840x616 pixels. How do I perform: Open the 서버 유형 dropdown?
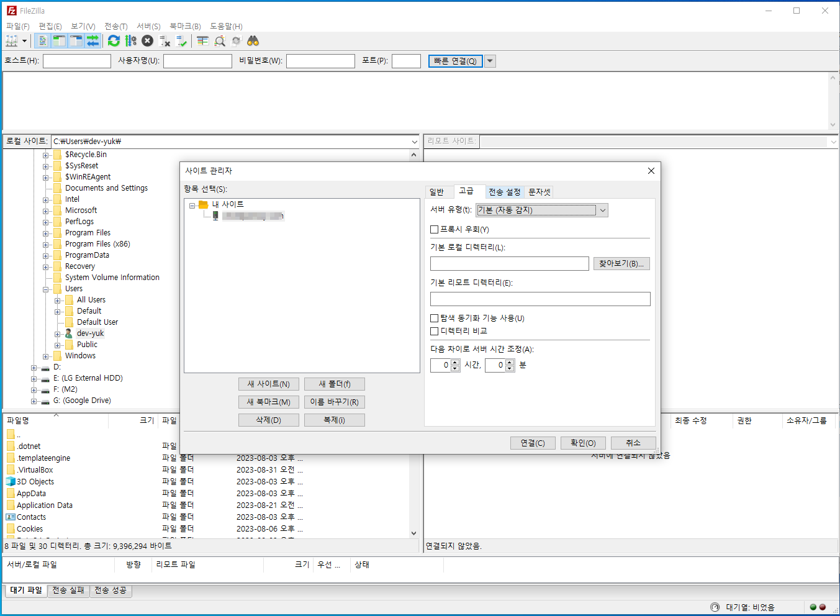pyautogui.click(x=542, y=210)
